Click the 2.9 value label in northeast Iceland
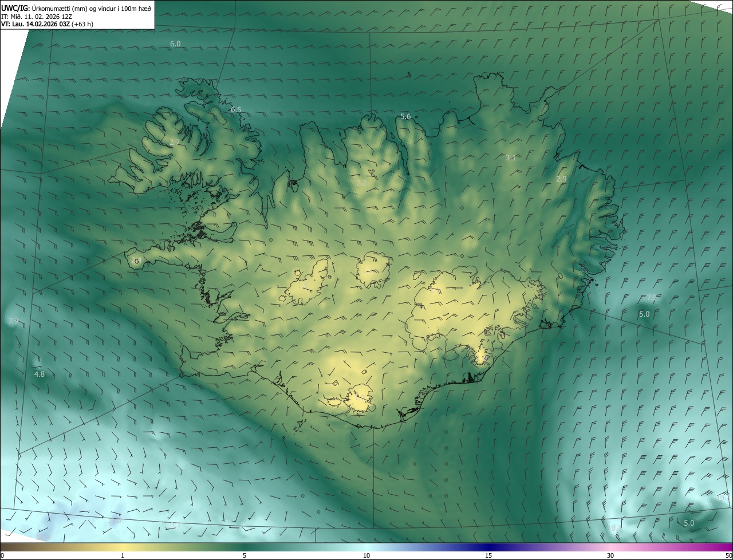 [x=561, y=179]
